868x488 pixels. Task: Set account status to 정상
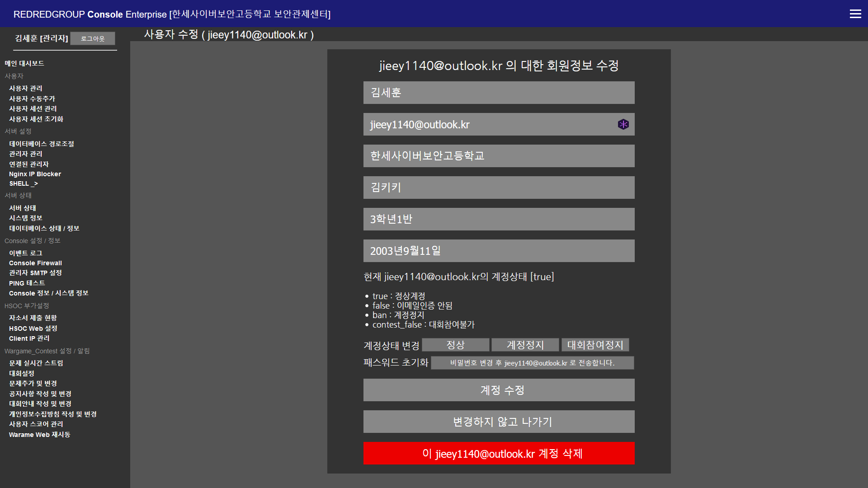point(455,345)
